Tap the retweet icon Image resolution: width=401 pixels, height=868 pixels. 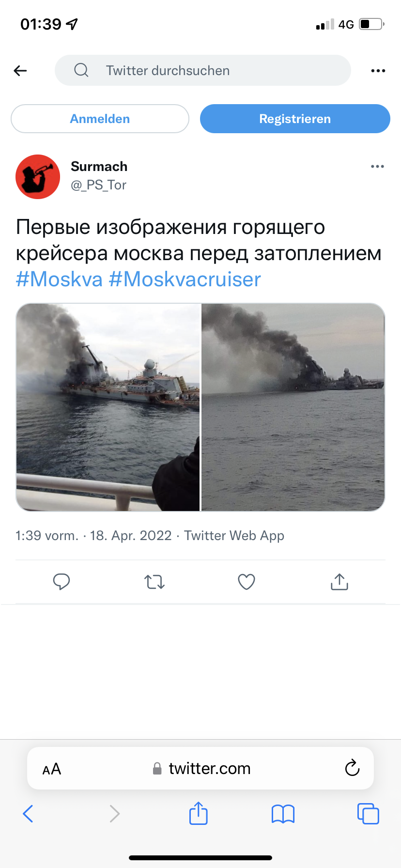pos(154,581)
